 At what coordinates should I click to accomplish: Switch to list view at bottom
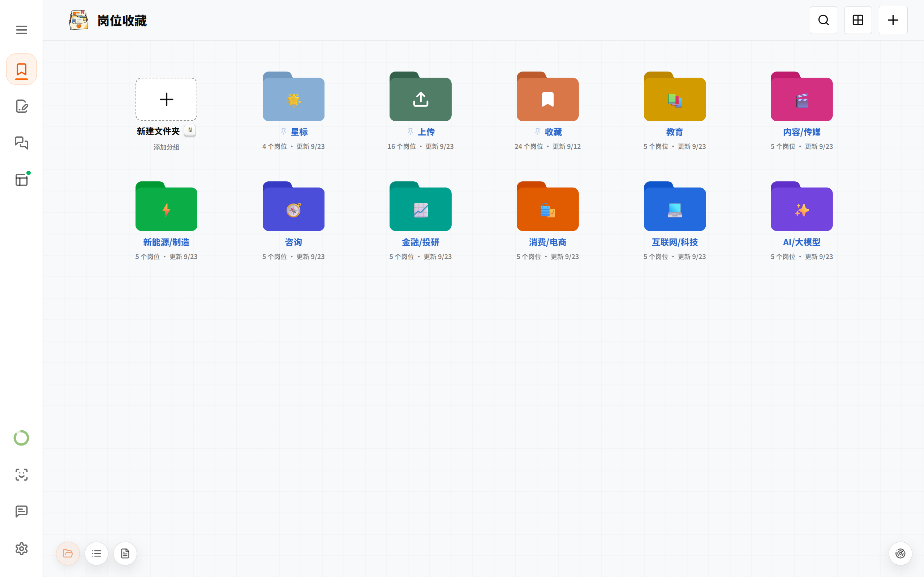pos(96,554)
